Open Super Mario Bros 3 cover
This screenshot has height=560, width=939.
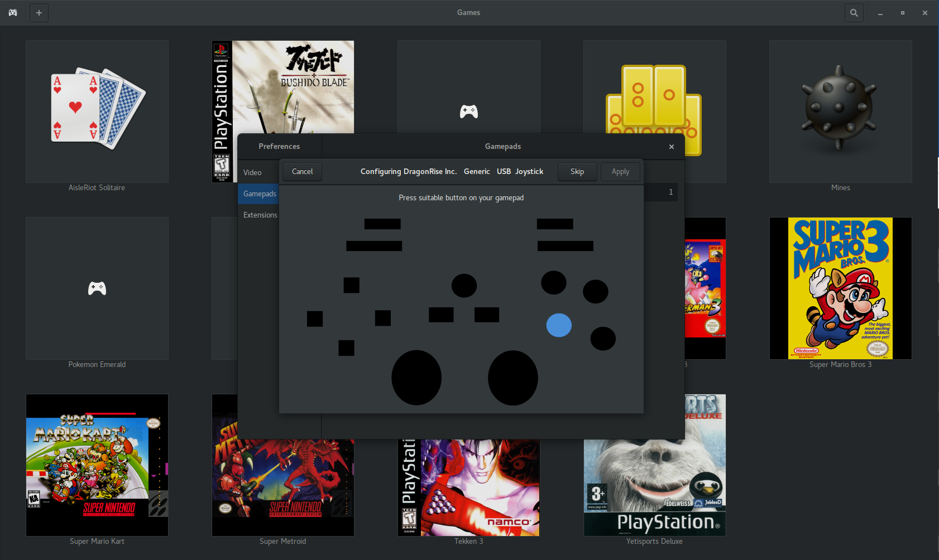pyautogui.click(x=840, y=288)
